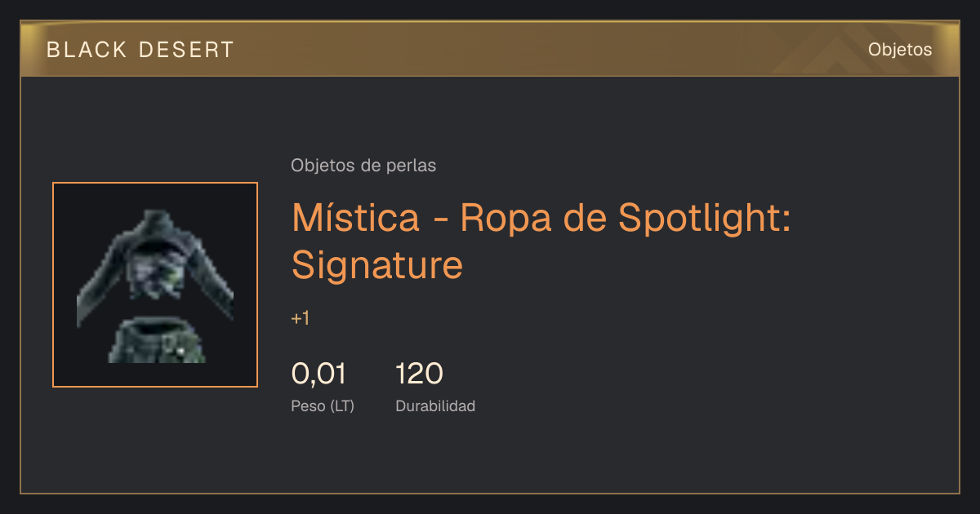The height and width of the screenshot is (514, 980).
Task: Click the 0,01 weight value
Action: 318,374
